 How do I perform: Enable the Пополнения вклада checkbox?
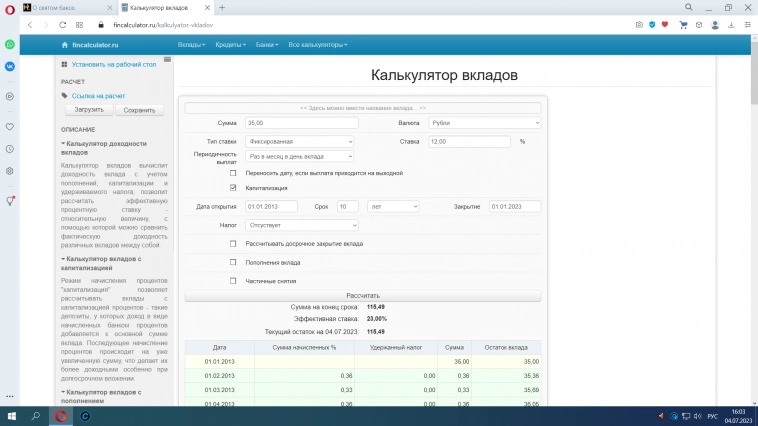pyautogui.click(x=233, y=262)
